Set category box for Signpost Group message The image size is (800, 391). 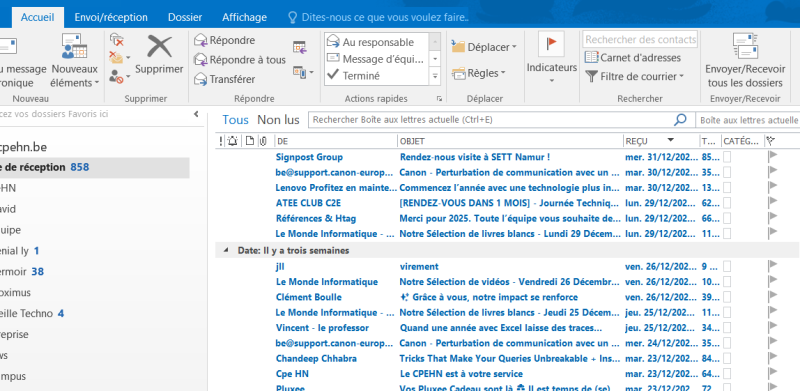(727, 157)
